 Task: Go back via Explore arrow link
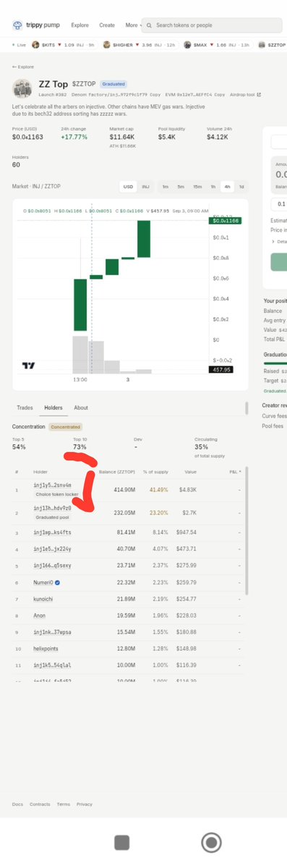(x=22, y=67)
